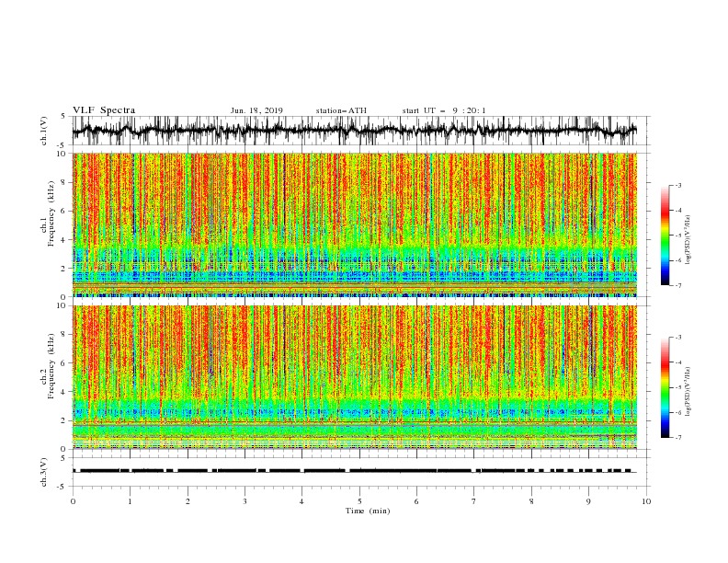
Task: Click the "-7" label on ch.1 color bar
Action: 677,285
